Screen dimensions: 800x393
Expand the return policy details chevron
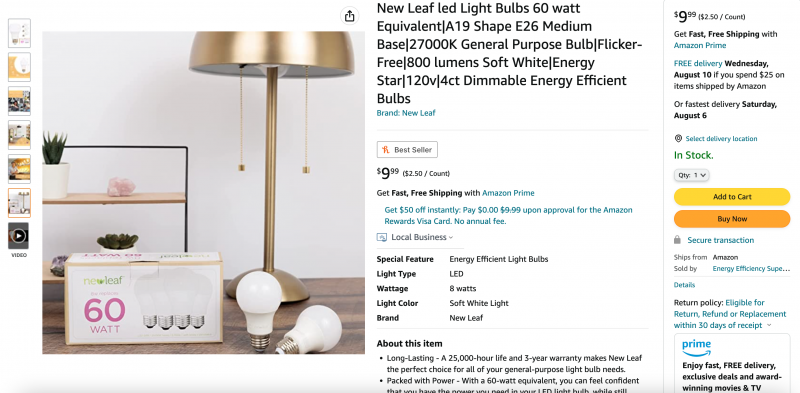(769, 325)
